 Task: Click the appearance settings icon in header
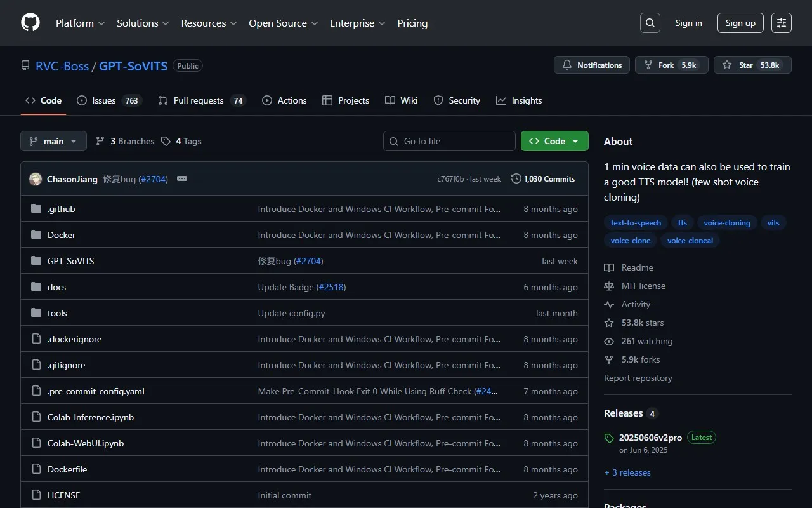pyautogui.click(x=782, y=23)
